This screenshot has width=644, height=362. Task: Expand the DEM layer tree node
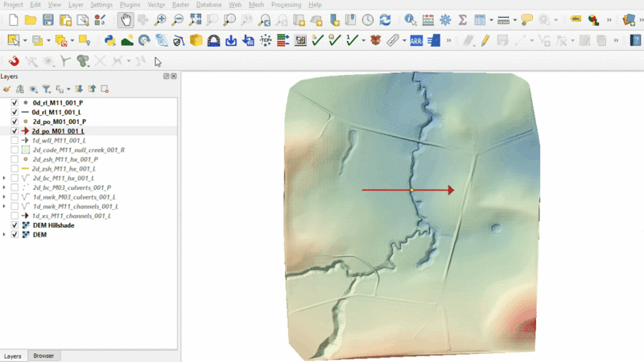[x=5, y=235]
